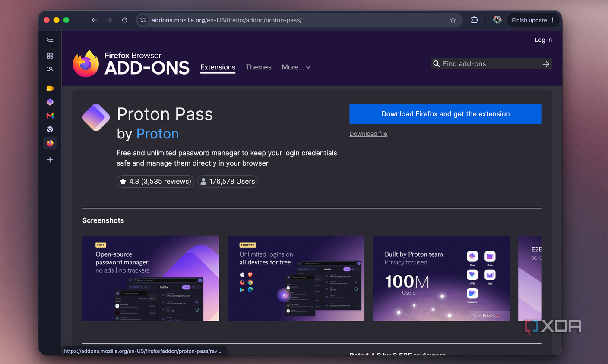Submit the add-on search arrow
This screenshot has width=608, height=364.
click(546, 64)
